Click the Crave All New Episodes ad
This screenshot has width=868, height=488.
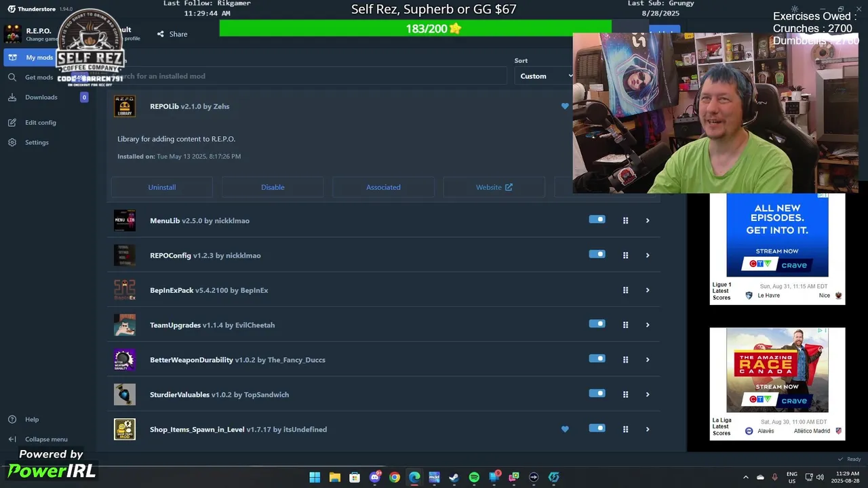point(777,235)
